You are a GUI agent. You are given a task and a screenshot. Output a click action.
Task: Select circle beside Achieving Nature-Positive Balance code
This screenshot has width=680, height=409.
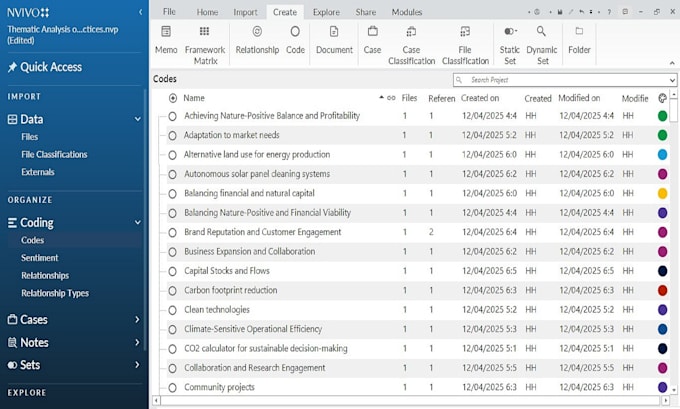pos(172,116)
